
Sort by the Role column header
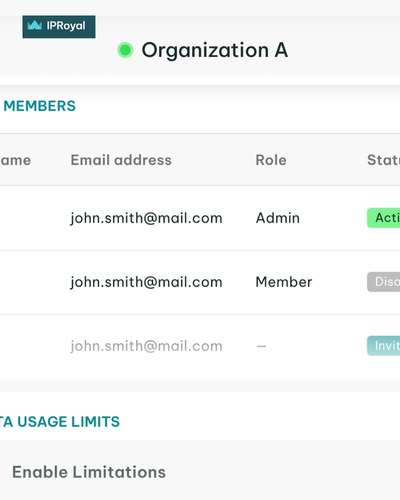[271, 160]
